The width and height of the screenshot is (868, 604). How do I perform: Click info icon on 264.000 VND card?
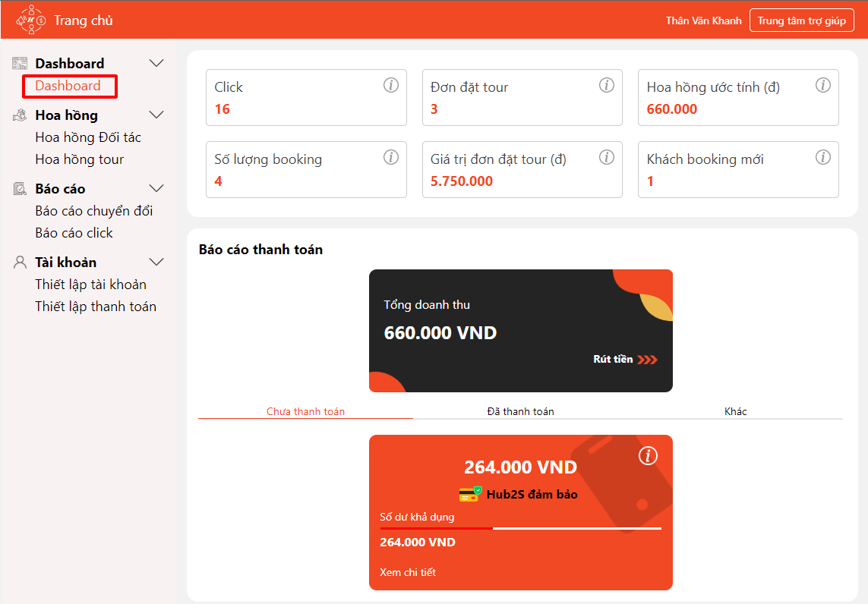[649, 456]
